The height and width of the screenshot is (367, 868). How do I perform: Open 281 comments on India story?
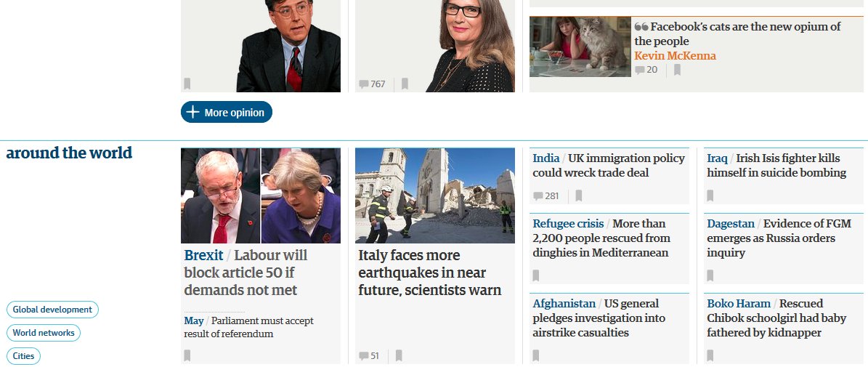pyautogui.click(x=545, y=196)
